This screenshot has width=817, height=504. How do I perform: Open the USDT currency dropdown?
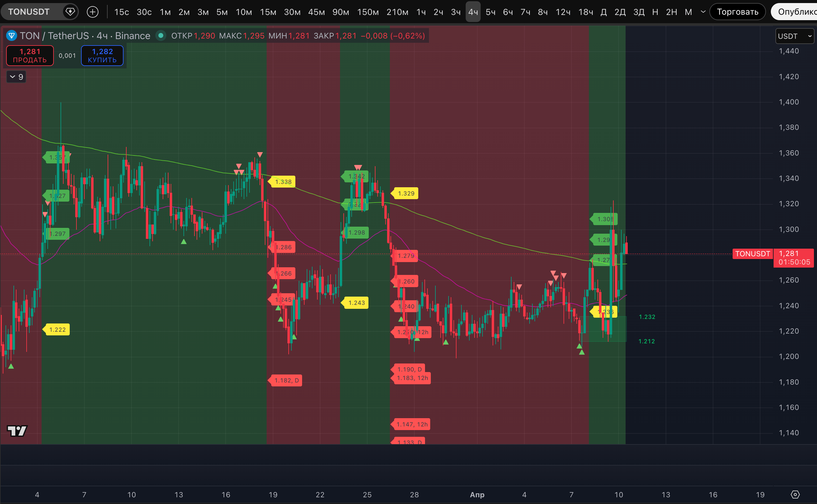tap(794, 36)
